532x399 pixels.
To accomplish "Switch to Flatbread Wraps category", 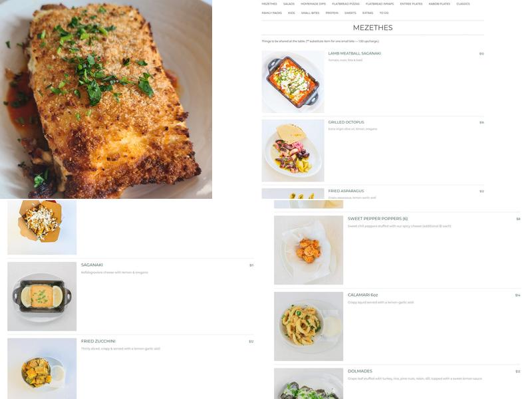I will pyautogui.click(x=380, y=4).
